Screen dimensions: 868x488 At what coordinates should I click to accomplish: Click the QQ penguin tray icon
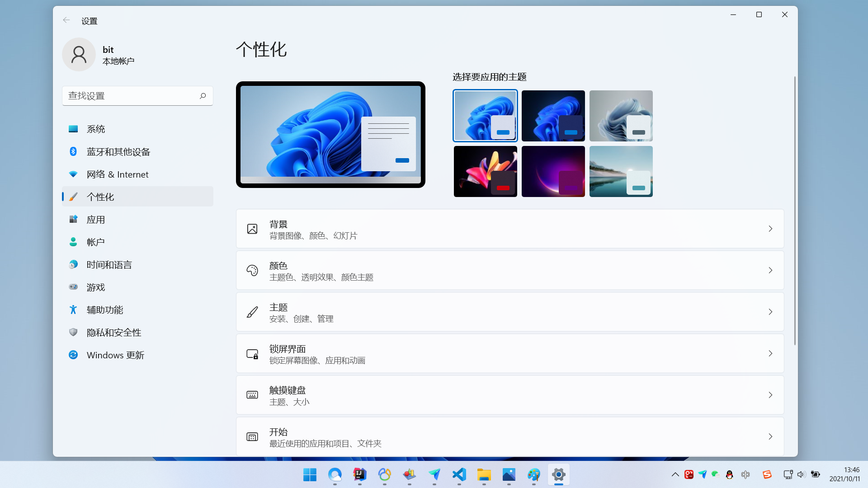click(x=729, y=474)
